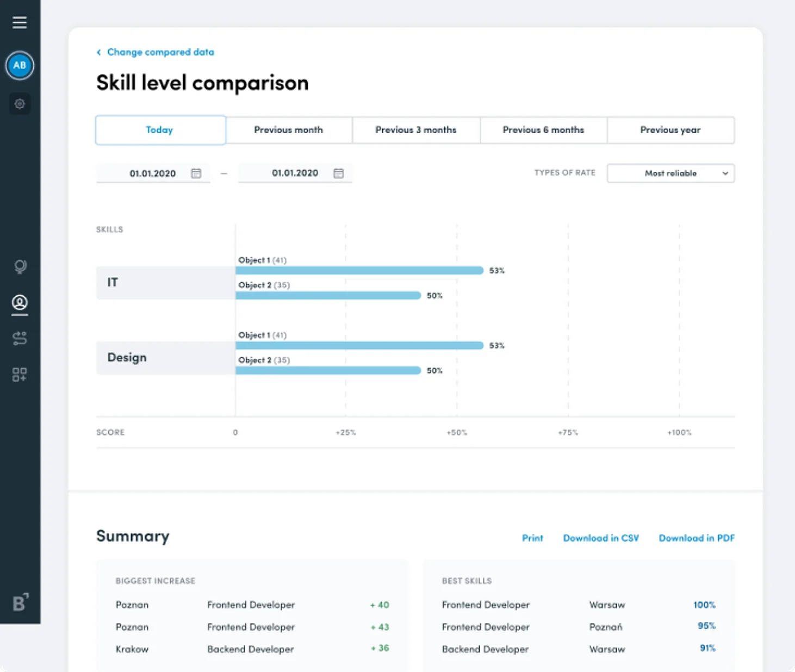Click the end date input field
795x672 pixels.
[x=295, y=173]
